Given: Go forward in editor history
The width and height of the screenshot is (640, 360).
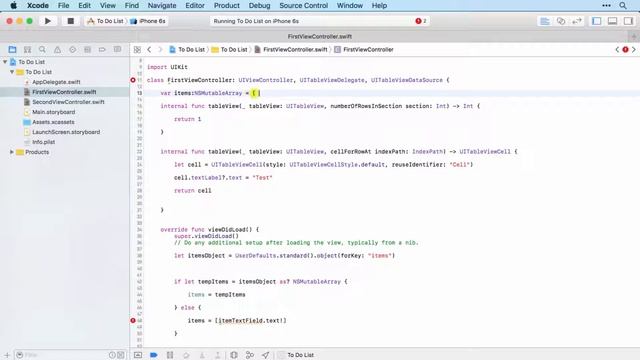Looking at the screenshot, I should pyautogui.click(x=160, y=49).
